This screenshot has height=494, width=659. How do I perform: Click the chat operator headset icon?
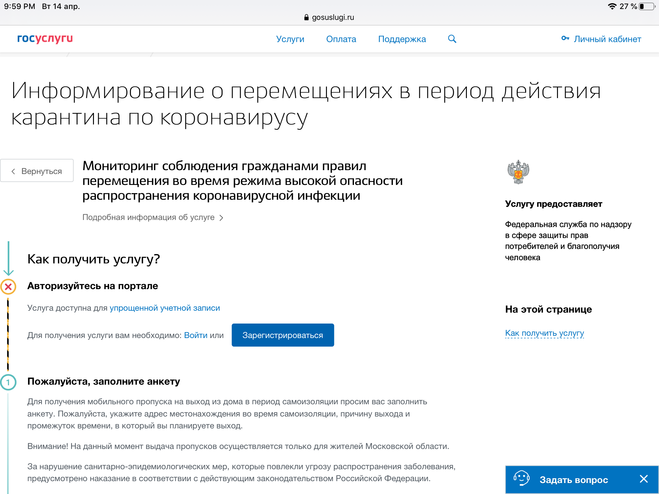(522, 478)
